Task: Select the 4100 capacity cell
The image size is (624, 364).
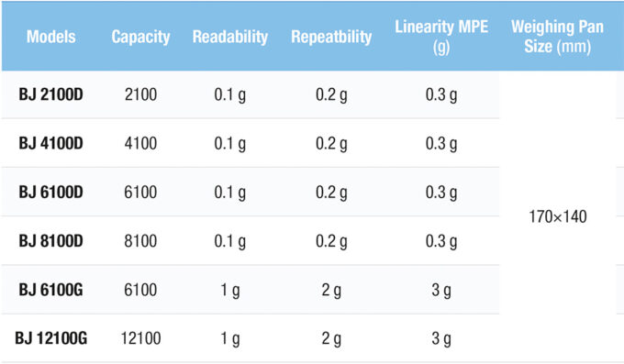Action: (x=140, y=144)
